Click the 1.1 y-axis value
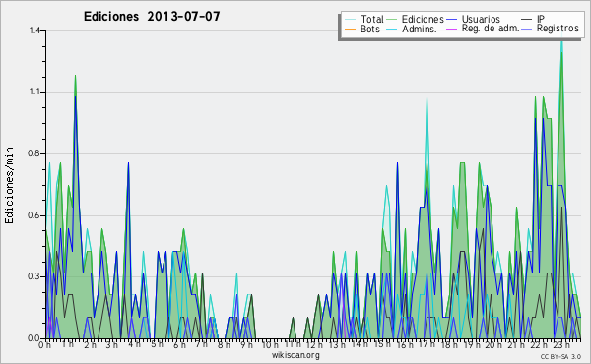 [34, 92]
